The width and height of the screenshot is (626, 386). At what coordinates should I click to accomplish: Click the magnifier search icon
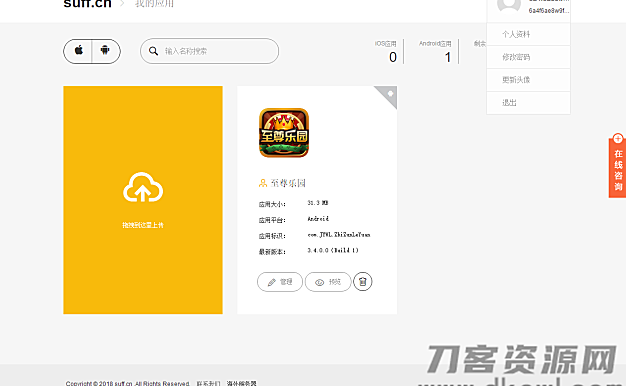coord(153,51)
